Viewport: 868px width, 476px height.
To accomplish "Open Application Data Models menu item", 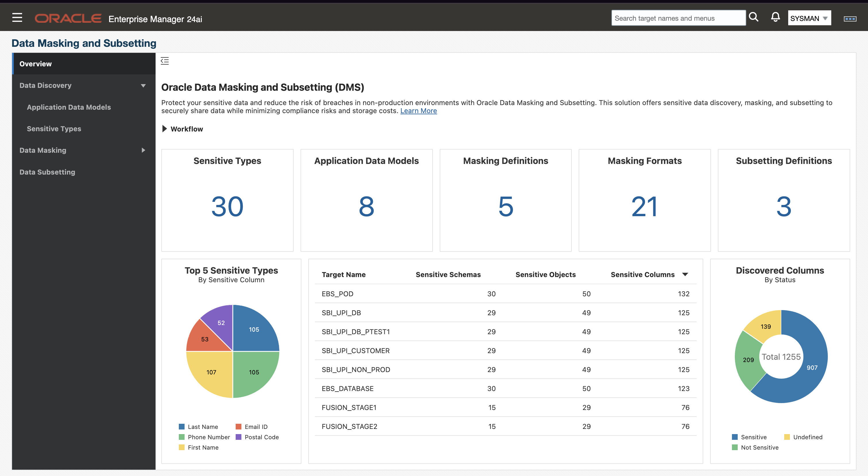I will click(69, 107).
